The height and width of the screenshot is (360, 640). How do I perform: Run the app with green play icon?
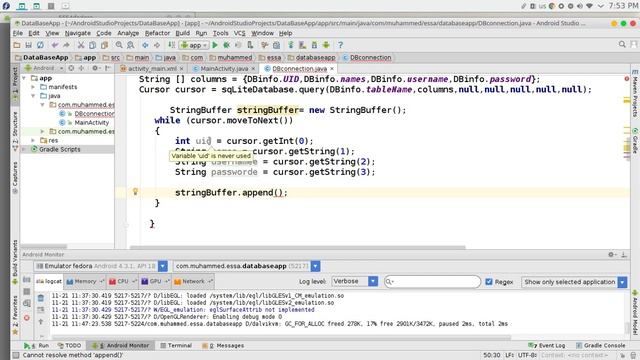215,45
